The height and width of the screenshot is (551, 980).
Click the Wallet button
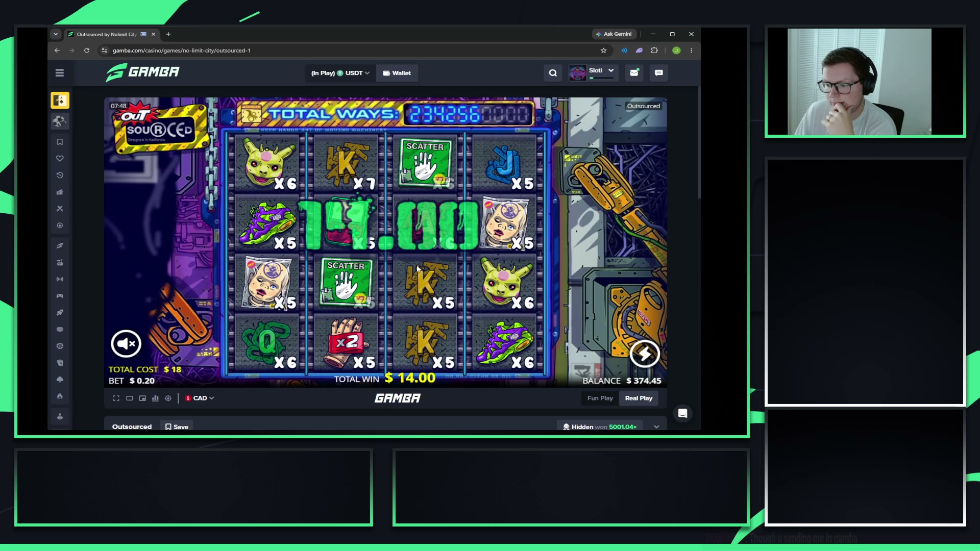point(397,73)
